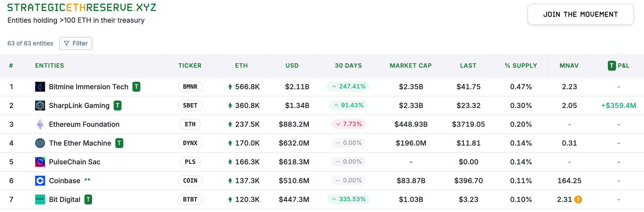644x212 pixels.
Task: Sort by the % SUPPLY column header
Action: pos(521,66)
